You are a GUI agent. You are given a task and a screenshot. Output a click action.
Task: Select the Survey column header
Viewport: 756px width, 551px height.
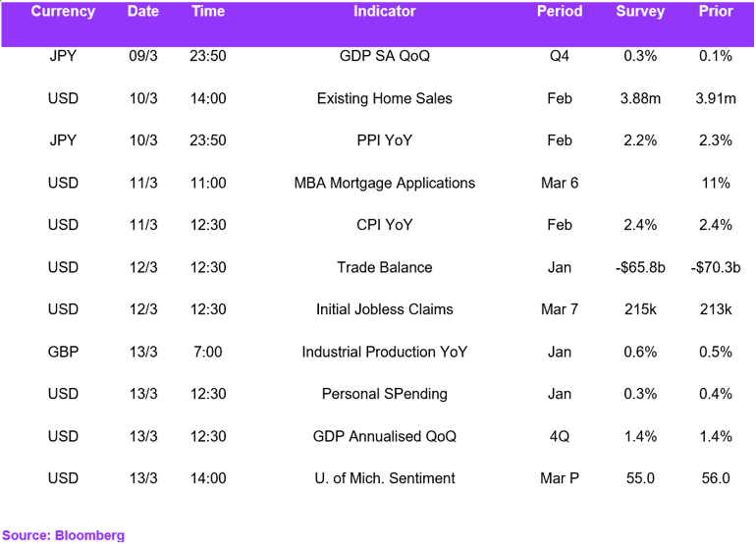click(640, 11)
